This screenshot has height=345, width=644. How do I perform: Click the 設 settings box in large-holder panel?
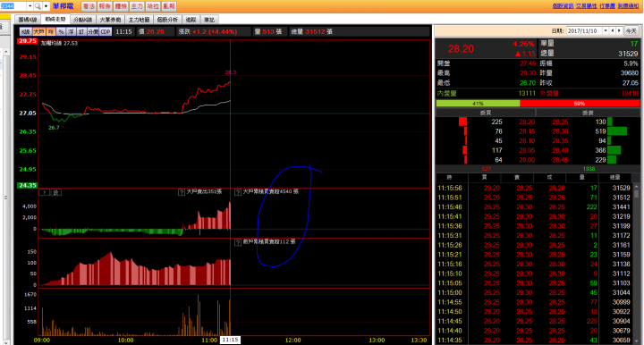point(56,192)
